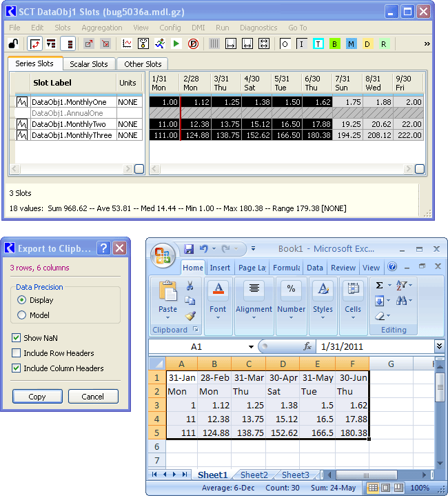The height and width of the screenshot is (496, 448).
Task: Click the O flag button in toolbar
Action: [x=285, y=44]
